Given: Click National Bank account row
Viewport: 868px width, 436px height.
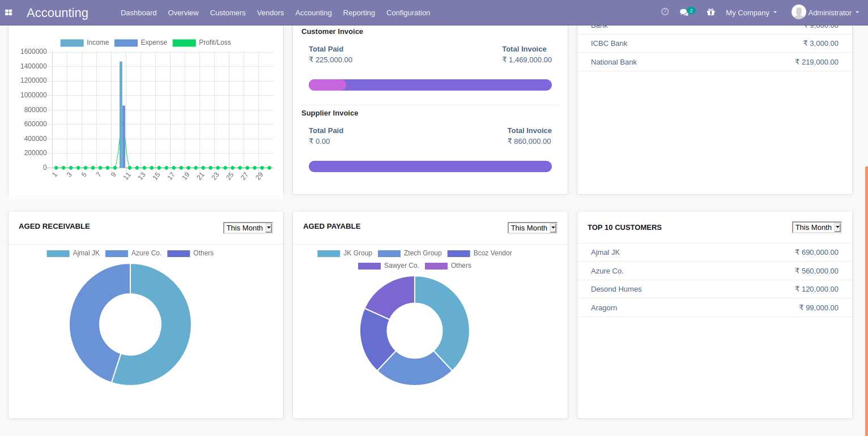Looking at the screenshot, I should pyautogui.click(x=714, y=62).
